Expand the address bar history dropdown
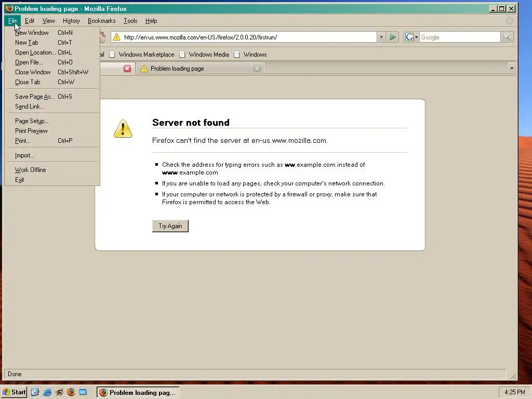The image size is (532, 399). click(381, 37)
